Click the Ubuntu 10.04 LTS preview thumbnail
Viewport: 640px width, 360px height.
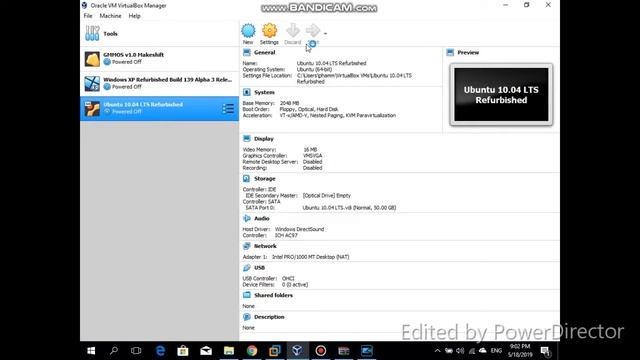(501, 95)
